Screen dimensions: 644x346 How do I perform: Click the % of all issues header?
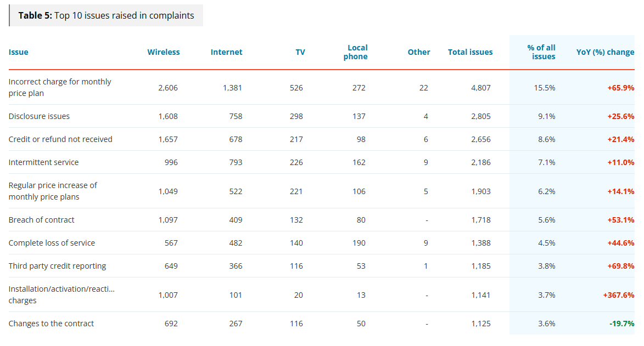pyautogui.click(x=543, y=52)
